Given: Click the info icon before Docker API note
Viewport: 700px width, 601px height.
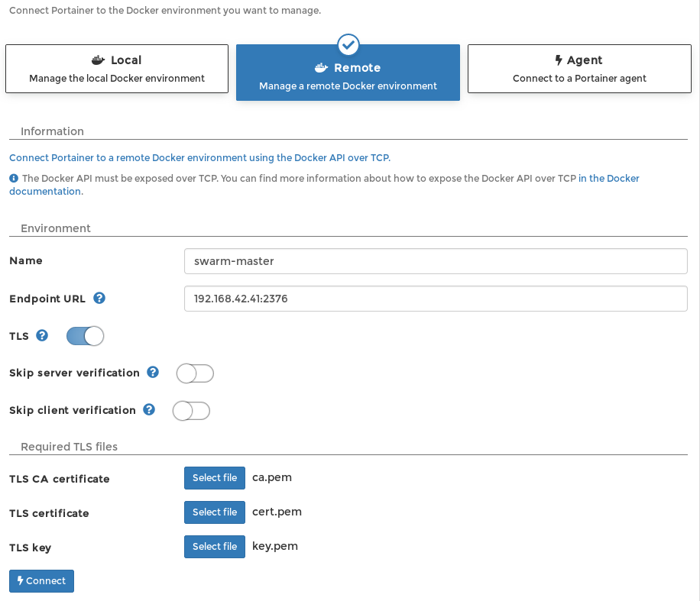Looking at the screenshot, I should [14, 179].
